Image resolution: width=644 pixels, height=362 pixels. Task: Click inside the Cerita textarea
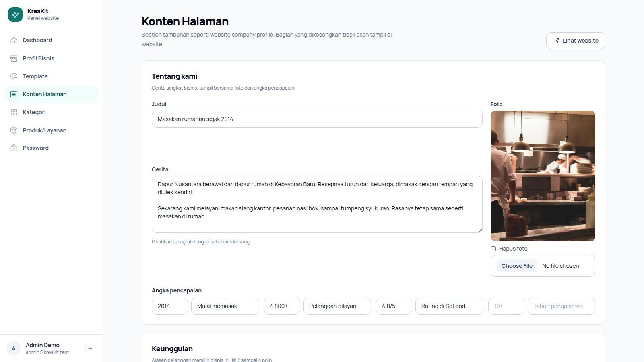(317, 204)
